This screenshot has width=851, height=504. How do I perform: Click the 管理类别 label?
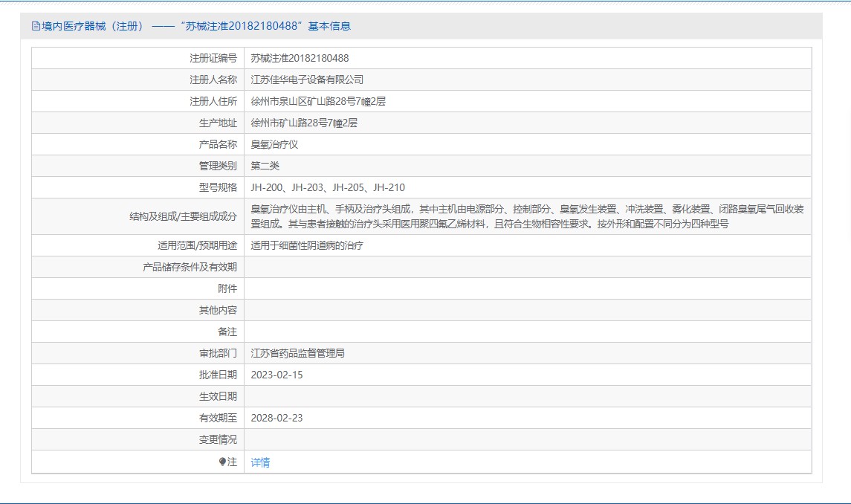click(218, 167)
